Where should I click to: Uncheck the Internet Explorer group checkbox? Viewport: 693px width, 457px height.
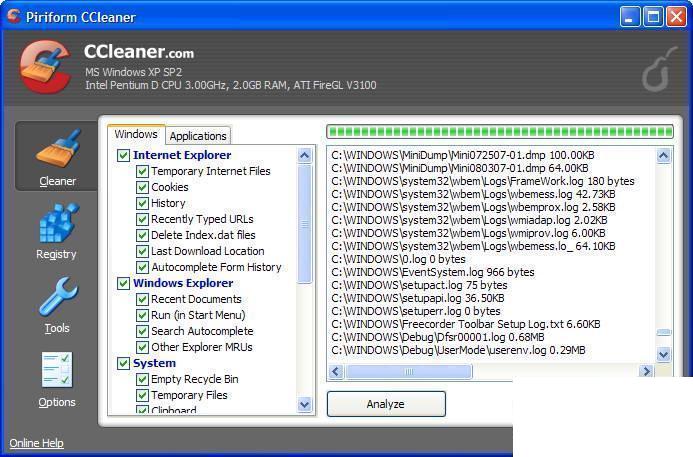point(123,155)
